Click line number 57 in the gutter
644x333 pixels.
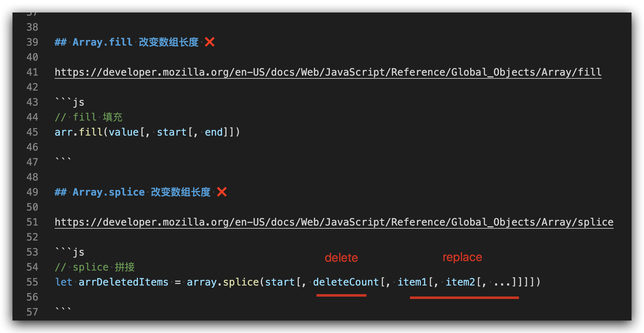[32, 312]
